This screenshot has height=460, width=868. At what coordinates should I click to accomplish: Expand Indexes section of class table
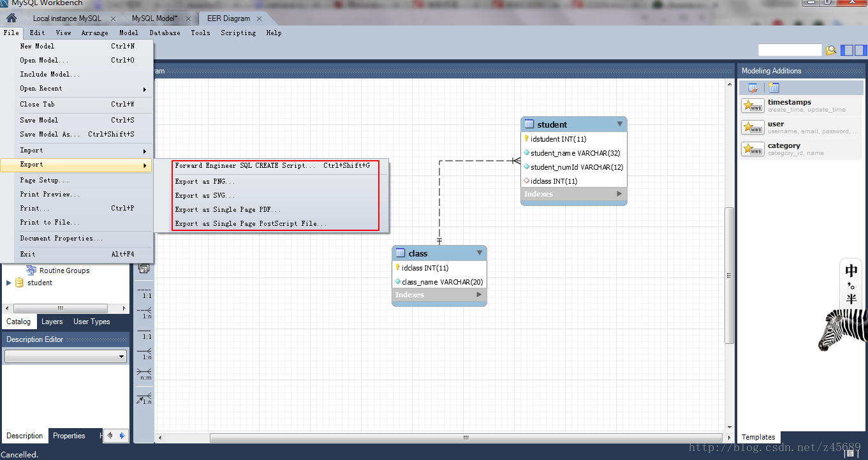(x=479, y=295)
